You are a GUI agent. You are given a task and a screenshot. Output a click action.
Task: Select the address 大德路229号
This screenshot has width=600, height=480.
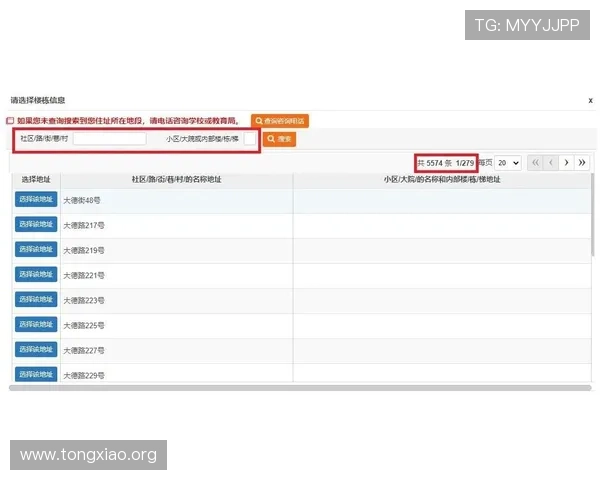pyautogui.click(x=36, y=374)
